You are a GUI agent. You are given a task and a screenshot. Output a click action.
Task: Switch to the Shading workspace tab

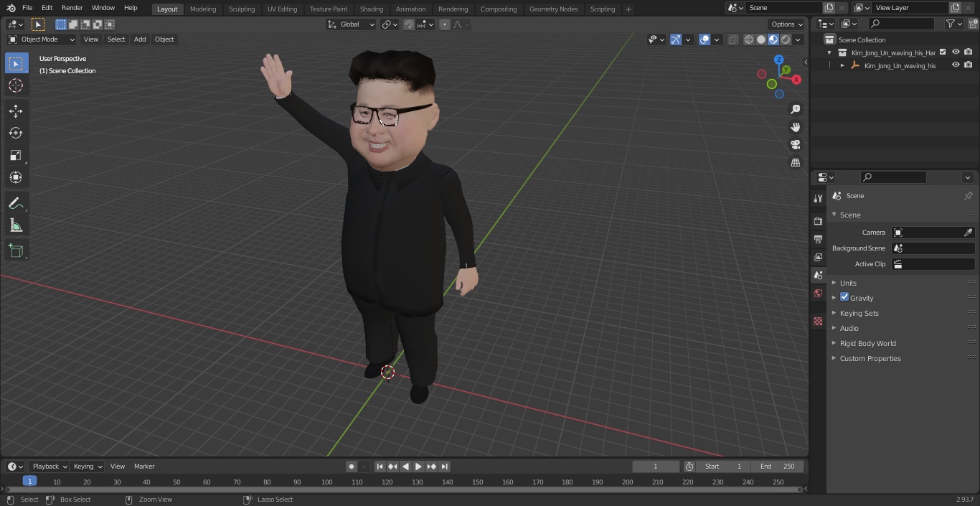click(372, 9)
